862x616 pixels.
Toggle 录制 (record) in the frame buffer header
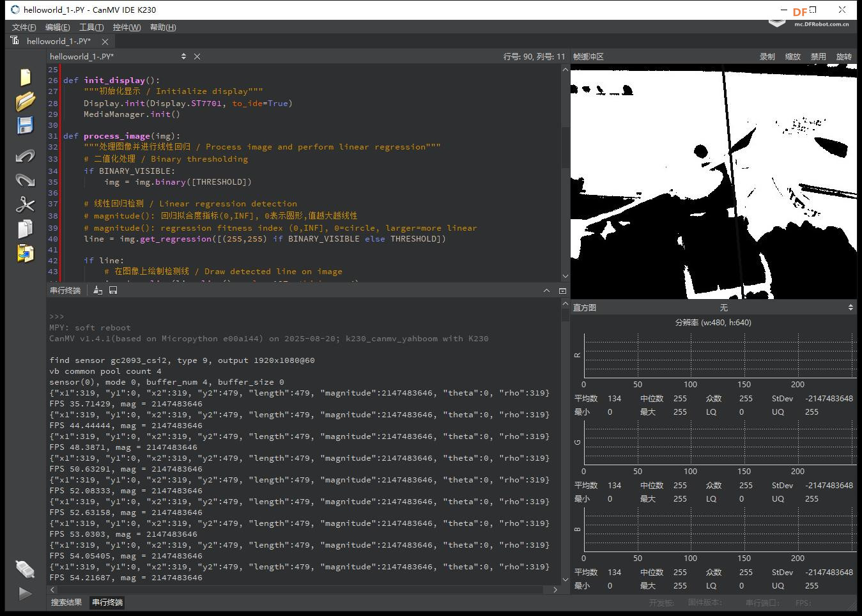point(767,57)
